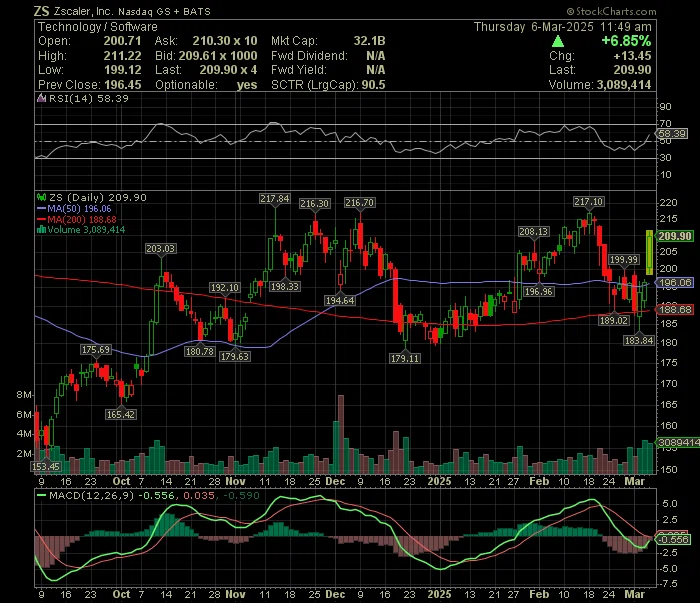Click the Zscaler, Inc. company name
700x603 pixels.
pos(83,11)
